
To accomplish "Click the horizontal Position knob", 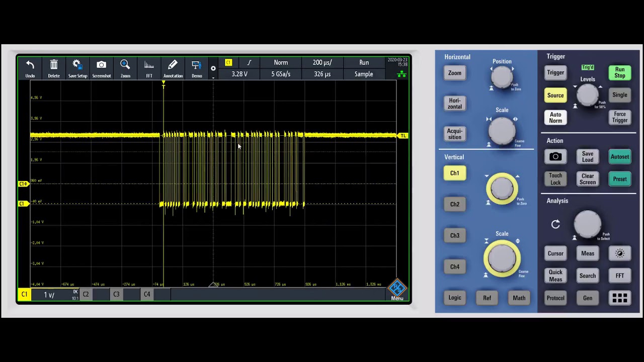I will (502, 77).
